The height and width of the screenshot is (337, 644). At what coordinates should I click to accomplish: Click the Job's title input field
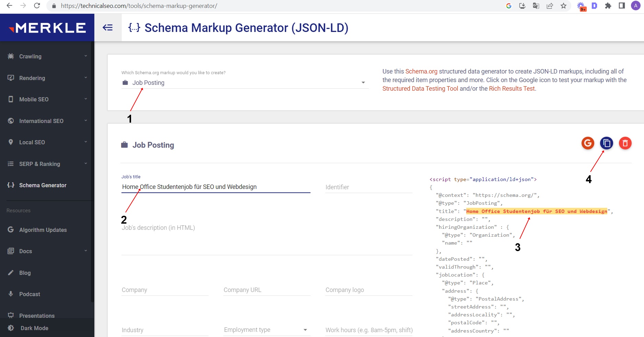click(x=215, y=187)
